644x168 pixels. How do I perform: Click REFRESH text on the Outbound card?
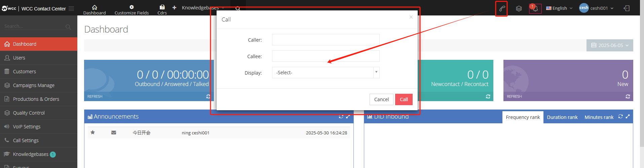95,96
